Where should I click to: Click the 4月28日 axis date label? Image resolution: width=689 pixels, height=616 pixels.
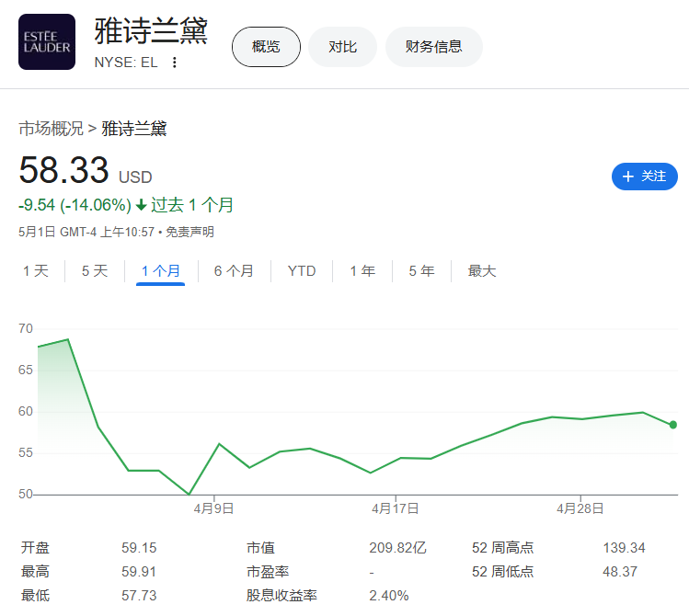580,508
